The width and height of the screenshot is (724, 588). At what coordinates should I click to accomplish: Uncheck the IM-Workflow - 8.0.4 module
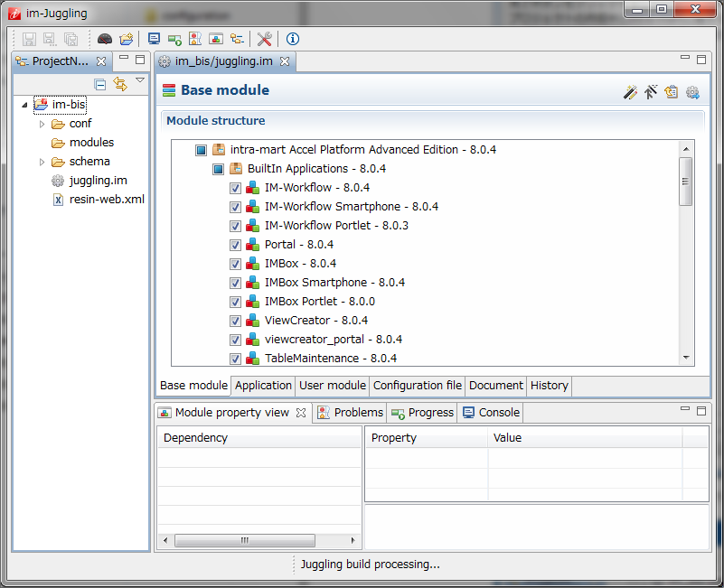click(235, 188)
